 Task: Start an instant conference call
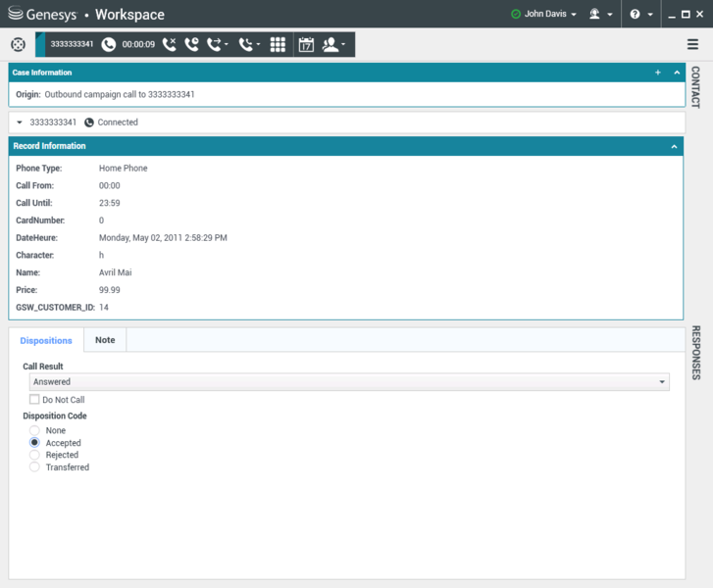[245, 44]
